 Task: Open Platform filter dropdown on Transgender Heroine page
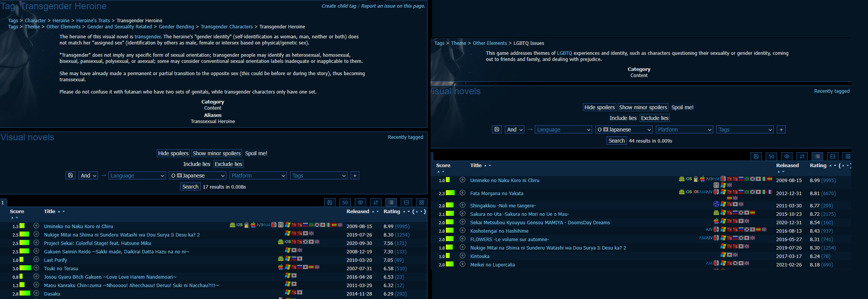click(x=258, y=176)
